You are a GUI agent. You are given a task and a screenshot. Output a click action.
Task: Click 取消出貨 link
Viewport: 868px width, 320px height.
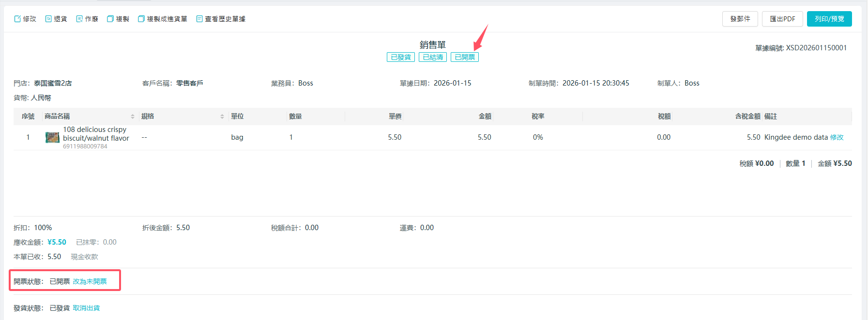(x=86, y=308)
